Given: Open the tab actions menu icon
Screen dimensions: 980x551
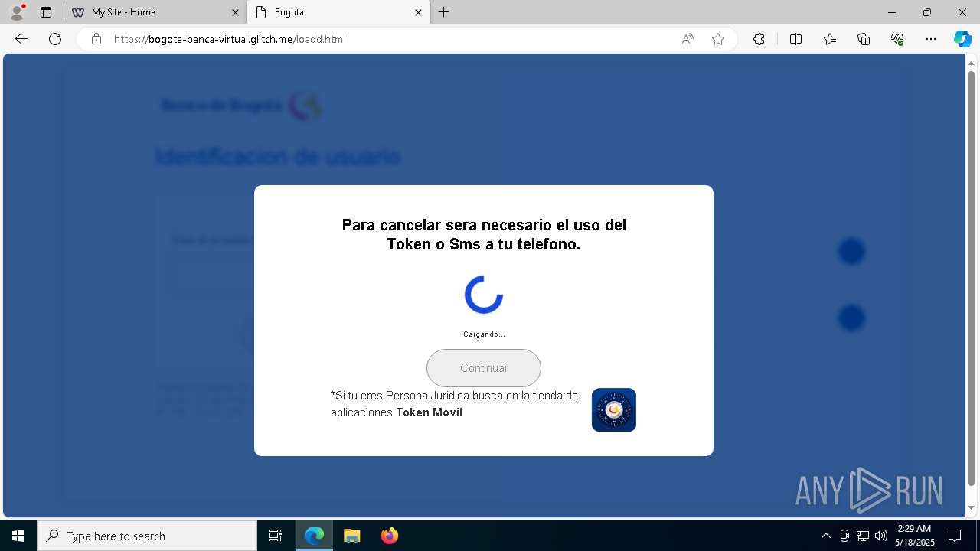Looking at the screenshot, I should tap(46, 12).
